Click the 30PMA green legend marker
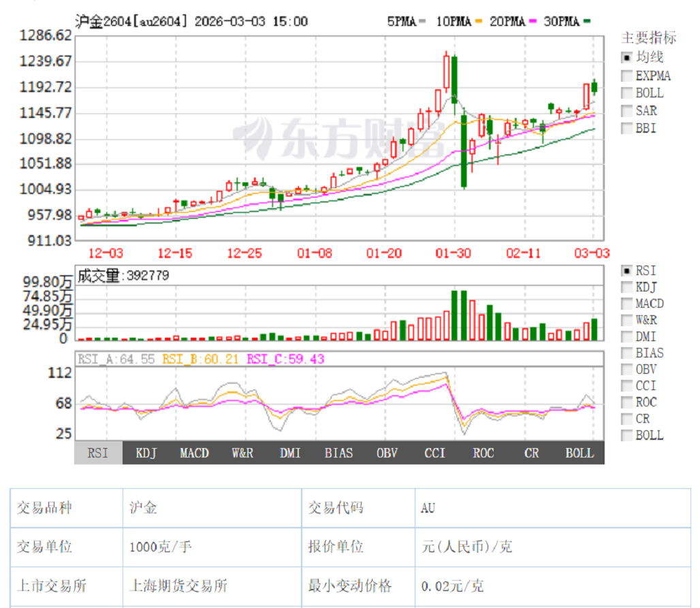The height and width of the screenshot is (608, 700). 586,22
